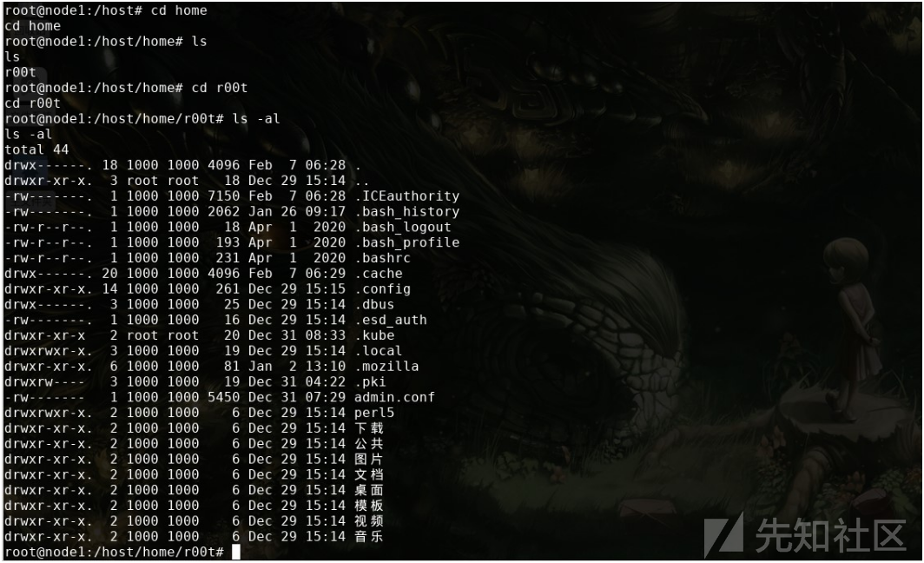The image size is (924, 563).
Task: Select the .dbus directory name
Action: pyautogui.click(x=375, y=304)
